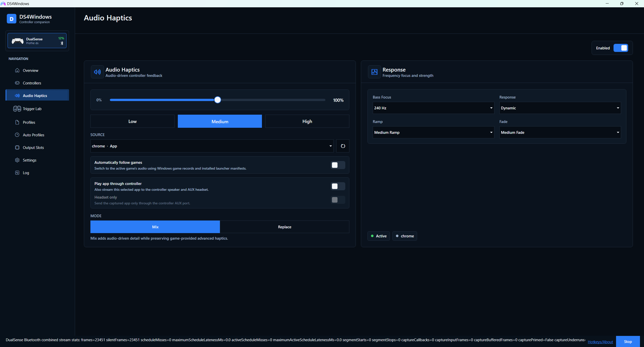The width and height of the screenshot is (644, 347).
Task: Expand the Medium Ramp dropdown
Action: [433, 132]
